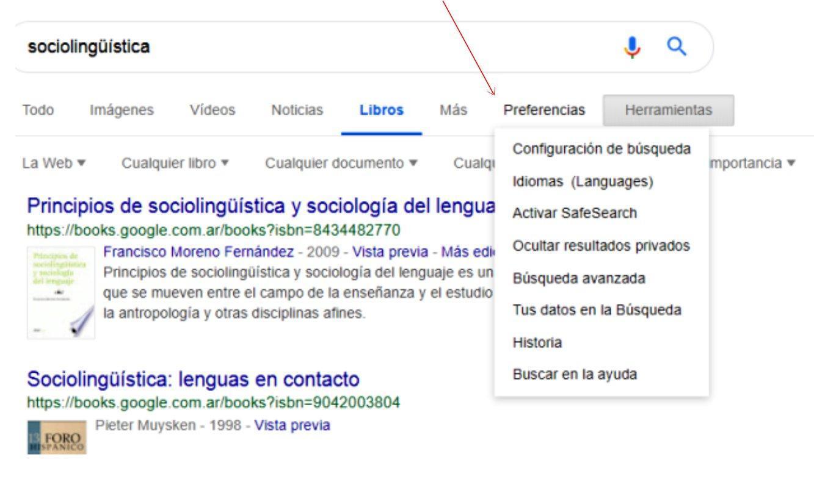Select the Libros tab

pos(382,110)
